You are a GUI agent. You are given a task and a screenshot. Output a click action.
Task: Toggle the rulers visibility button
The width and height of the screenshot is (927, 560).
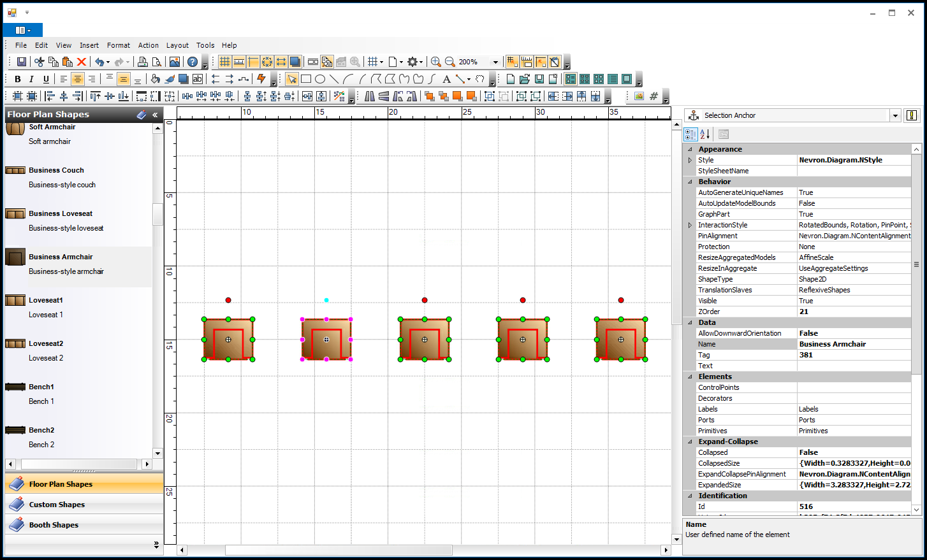click(239, 62)
